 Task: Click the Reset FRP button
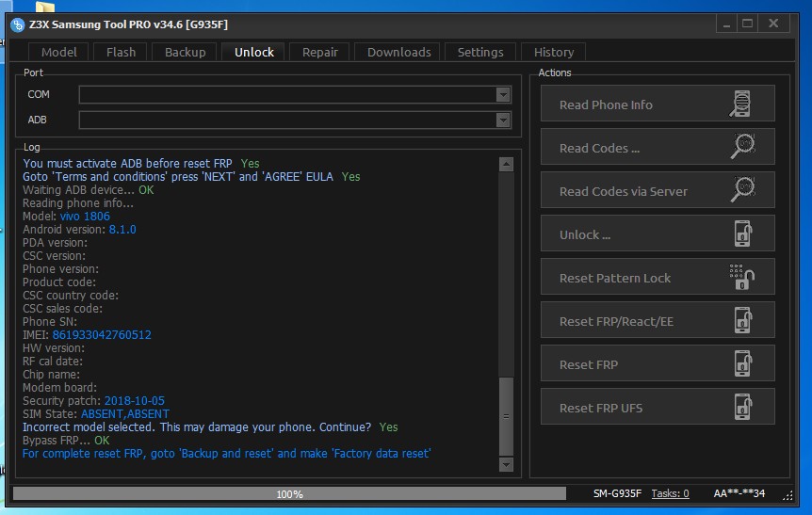(658, 363)
